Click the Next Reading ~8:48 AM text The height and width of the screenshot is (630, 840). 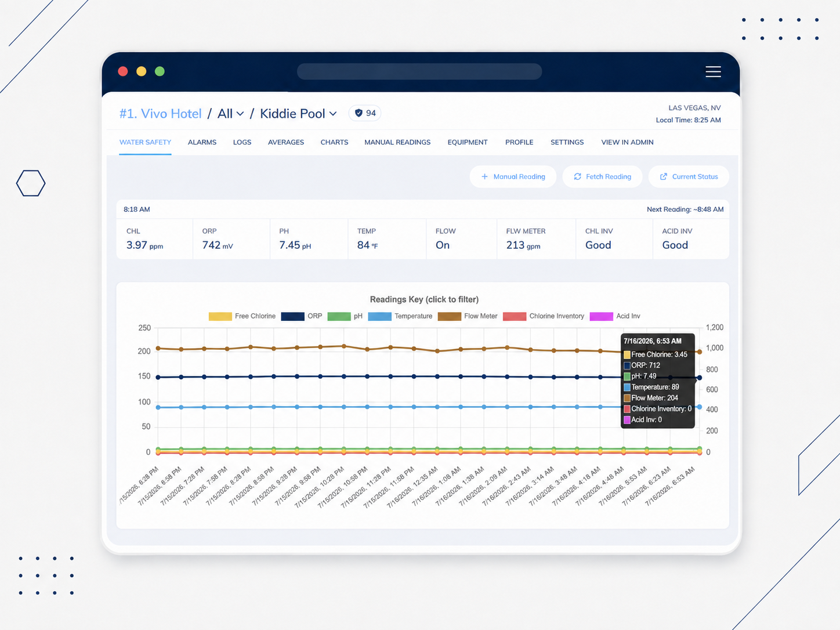click(685, 209)
